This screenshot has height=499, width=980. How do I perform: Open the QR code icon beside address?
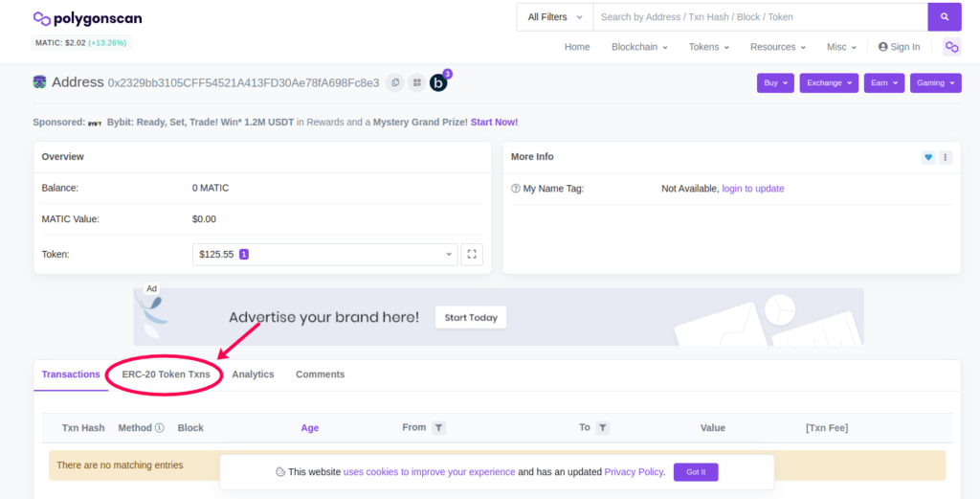coord(417,82)
